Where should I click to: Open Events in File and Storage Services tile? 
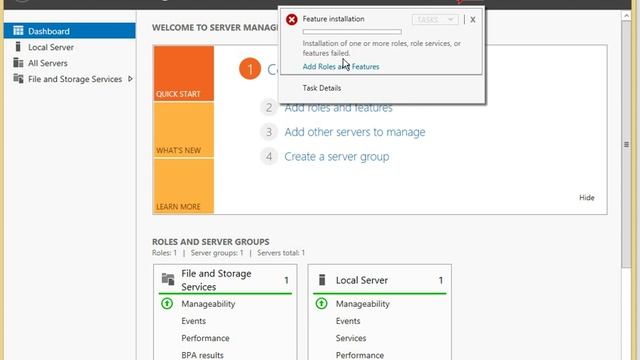(193, 321)
